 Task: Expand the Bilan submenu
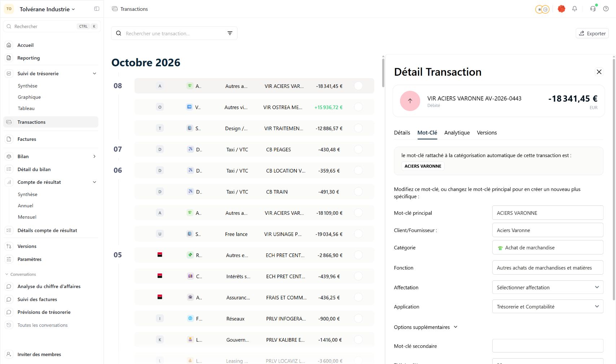coord(95,156)
